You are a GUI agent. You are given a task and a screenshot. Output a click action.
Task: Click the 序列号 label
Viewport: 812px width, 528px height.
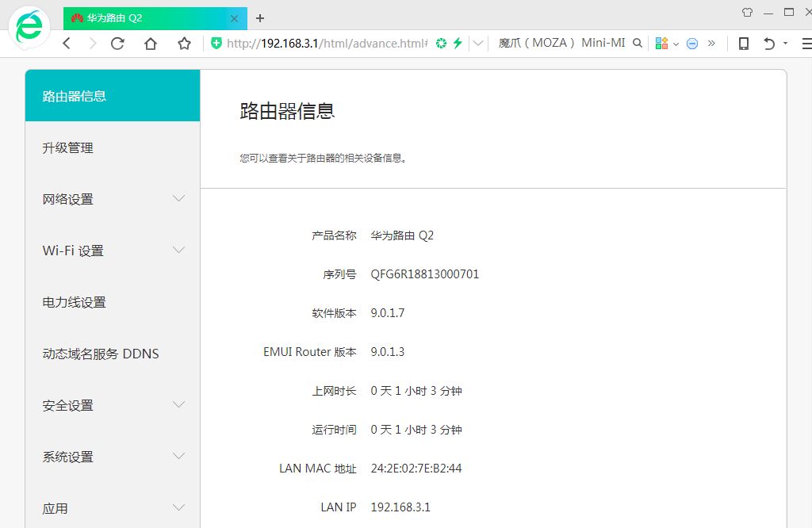pyautogui.click(x=339, y=274)
